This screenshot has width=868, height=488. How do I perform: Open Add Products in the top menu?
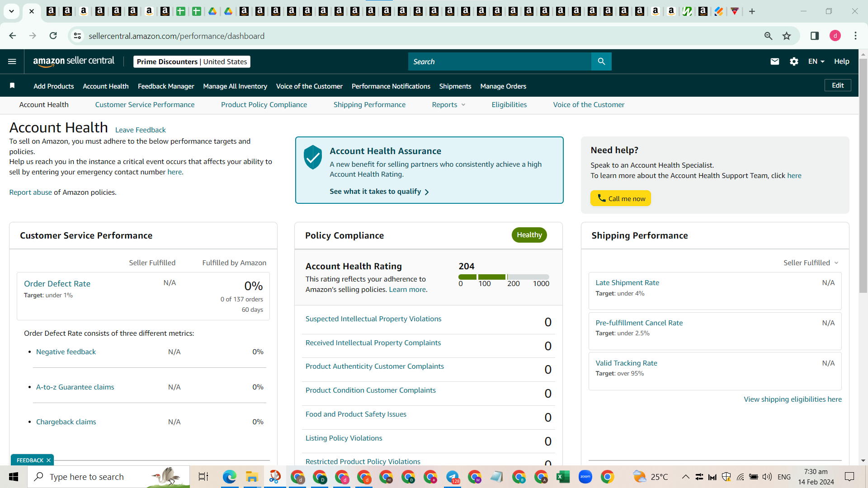click(x=53, y=86)
